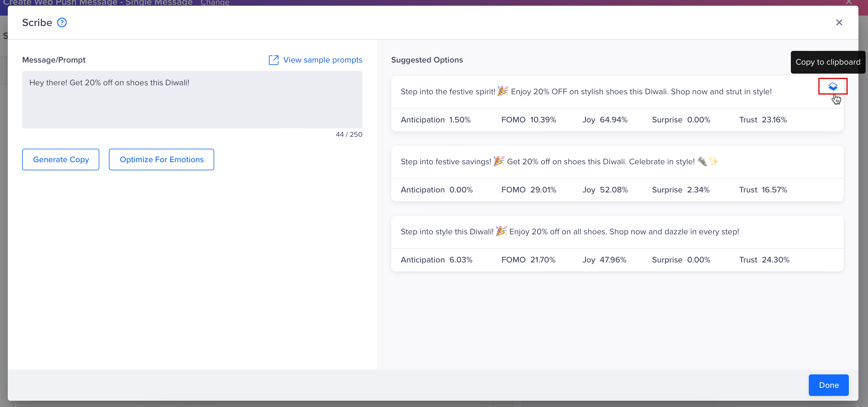Screen dimensions: 868x407
Task: Click the close X button on Scribe
Action: [839, 22]
